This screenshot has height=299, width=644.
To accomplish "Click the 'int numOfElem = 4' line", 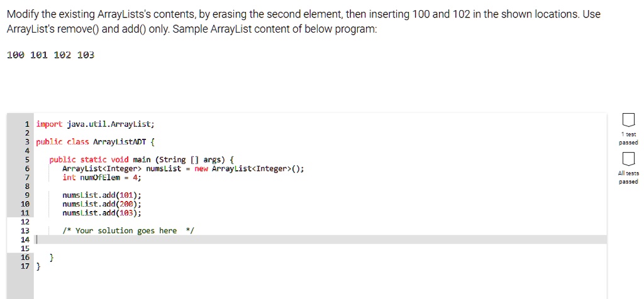I will 102,178.
